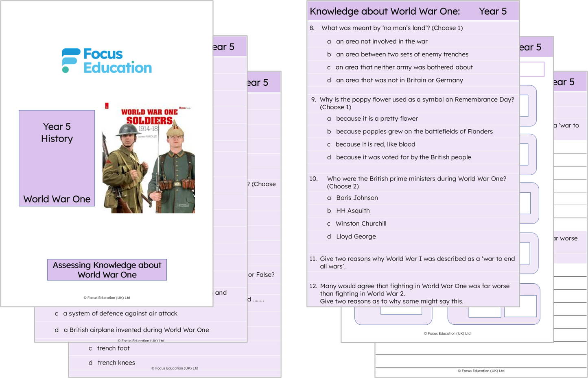Choose the 'trench foot' answer
588x378 pixels.
tap(113, 348)
